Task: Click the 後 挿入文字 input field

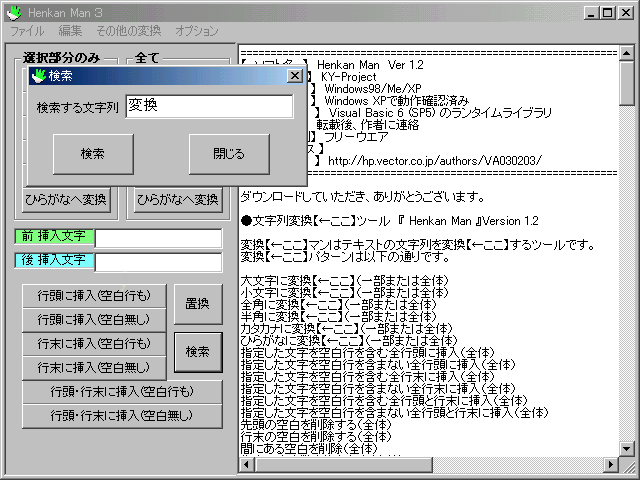Action: coord(158,262)
